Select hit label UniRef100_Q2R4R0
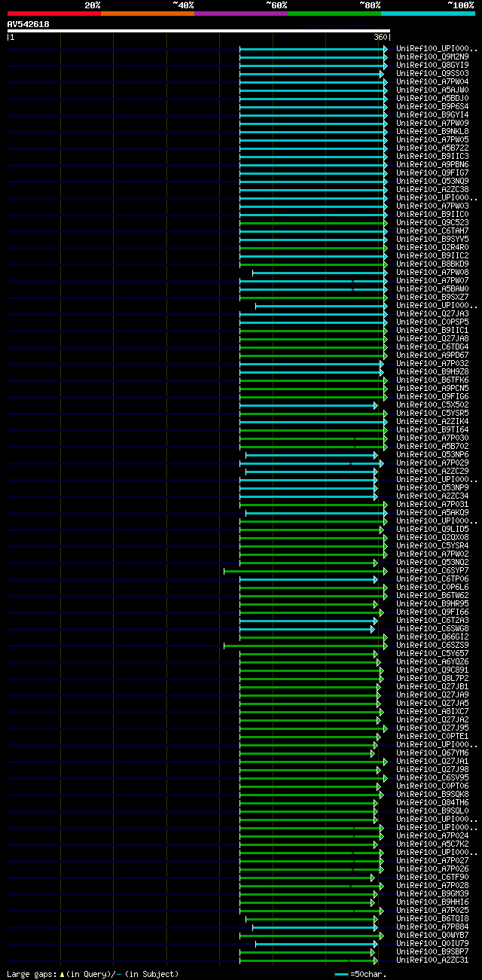482x980 pixels. [432, 247]
